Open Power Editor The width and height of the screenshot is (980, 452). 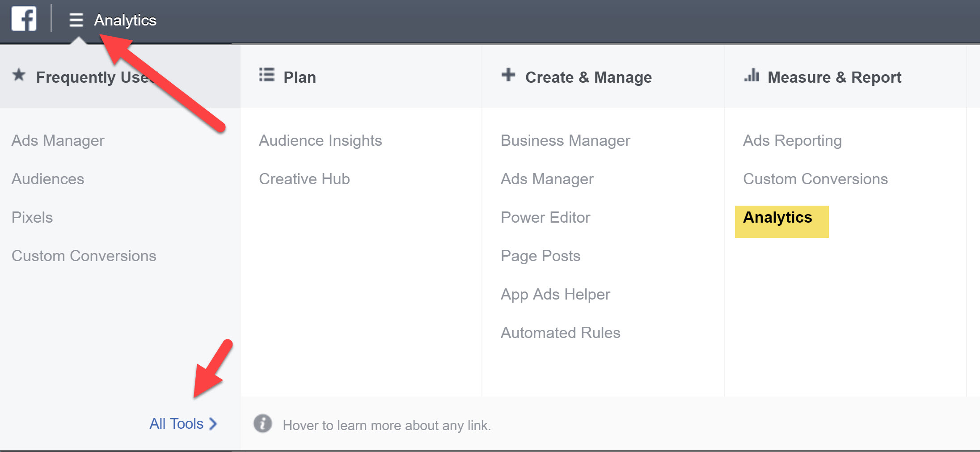545,217
